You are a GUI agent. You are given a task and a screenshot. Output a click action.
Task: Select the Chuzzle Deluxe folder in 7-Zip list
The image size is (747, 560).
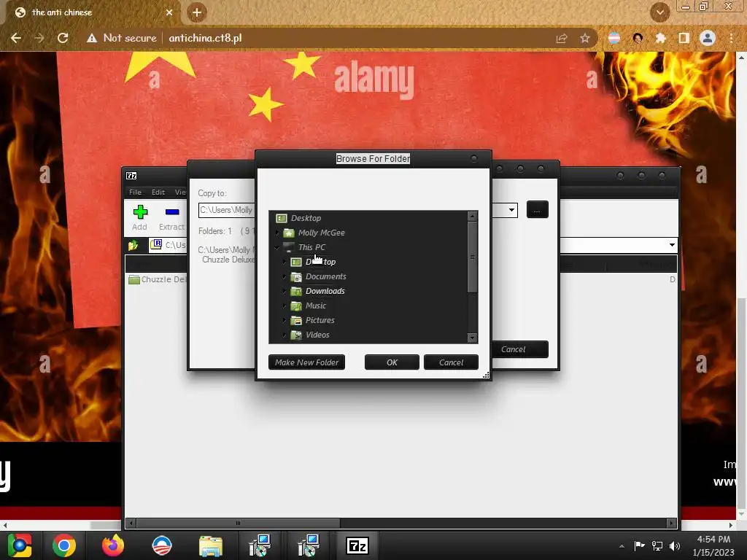click(x=158, y=279)
